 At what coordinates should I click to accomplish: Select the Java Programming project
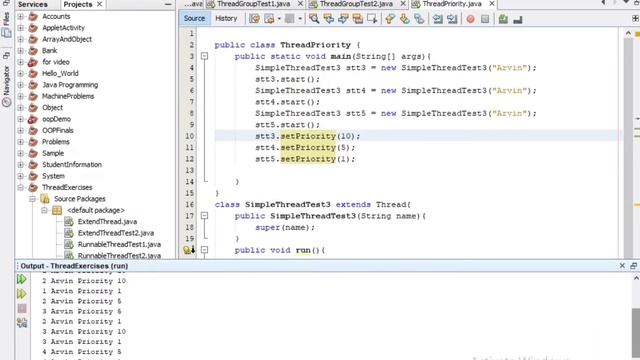pos(70,85)
